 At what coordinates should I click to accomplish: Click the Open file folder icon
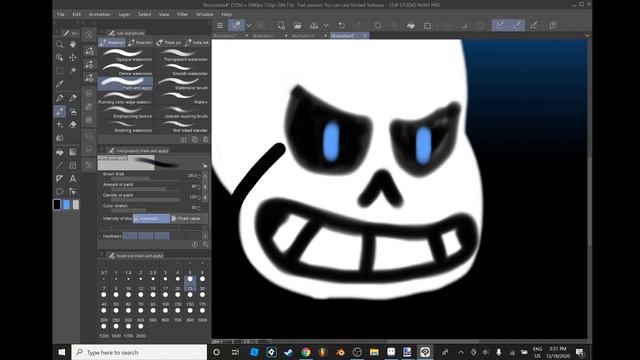298,25
